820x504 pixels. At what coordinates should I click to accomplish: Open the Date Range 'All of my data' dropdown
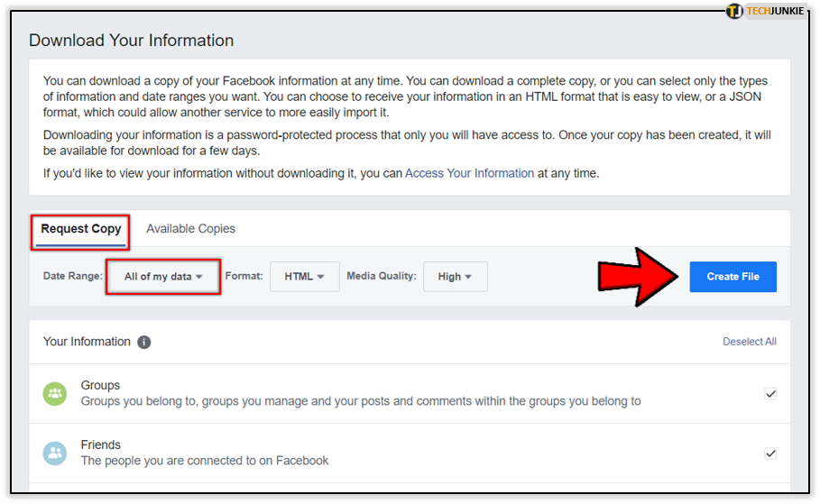click(163, 277)
